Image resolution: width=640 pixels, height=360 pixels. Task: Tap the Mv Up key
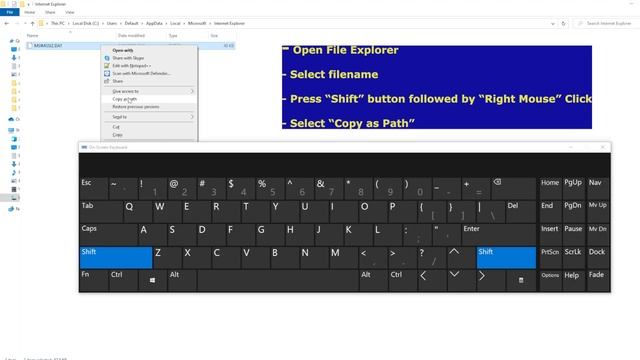(x=597, y=211)
